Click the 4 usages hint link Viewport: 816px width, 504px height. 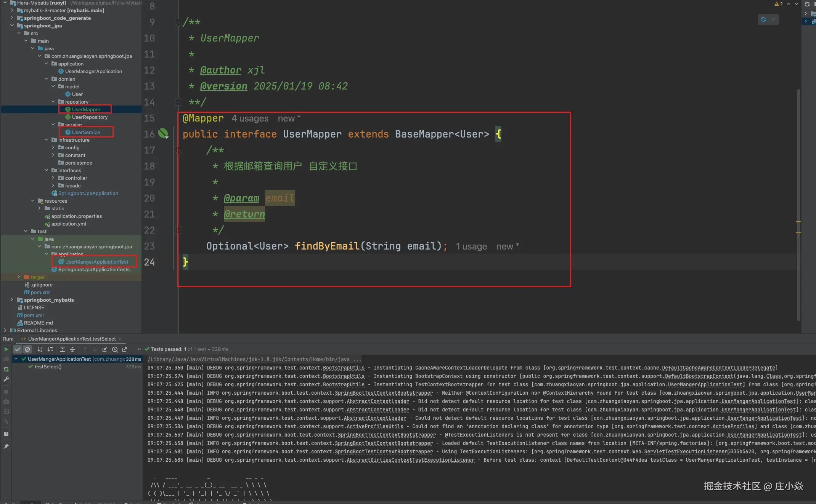[x=250, y=118]
